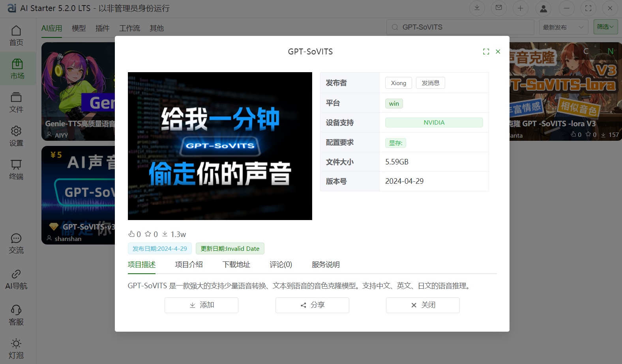This screenshot has height=364, width=622.
Task: Click the 添加 add button
Action: (201, 305)
